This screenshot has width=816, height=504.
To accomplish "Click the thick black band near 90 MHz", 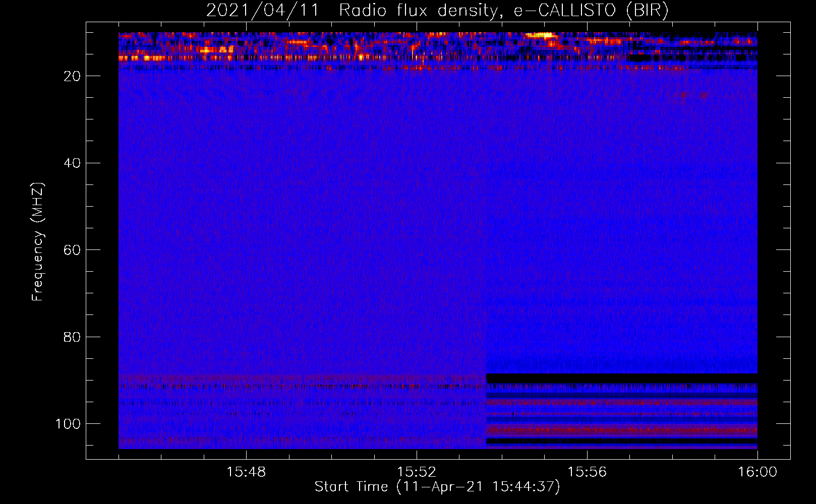I will pyautogui.click(x=621, y=379).
